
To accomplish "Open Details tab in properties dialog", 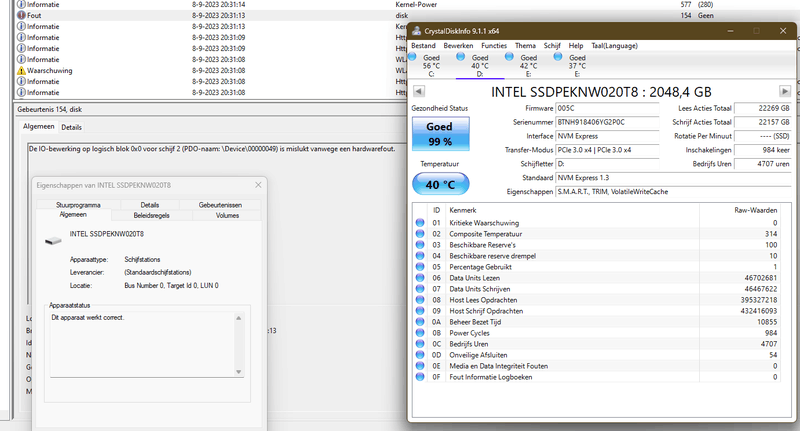I will coord(149,205).
